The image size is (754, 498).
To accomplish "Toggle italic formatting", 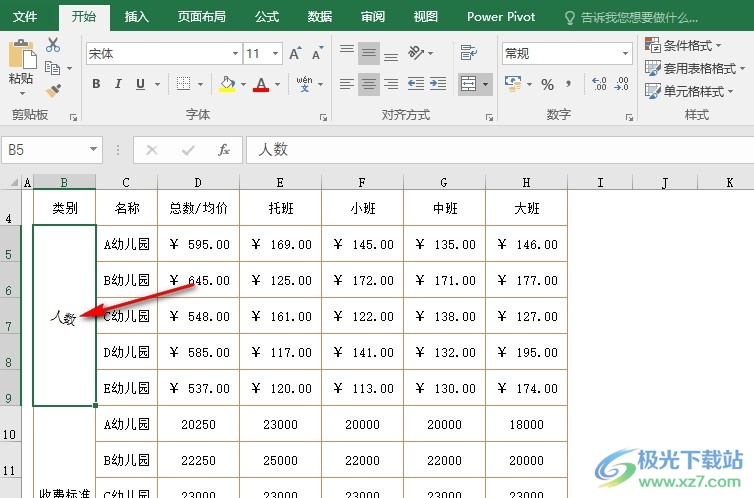I will 119,85.
